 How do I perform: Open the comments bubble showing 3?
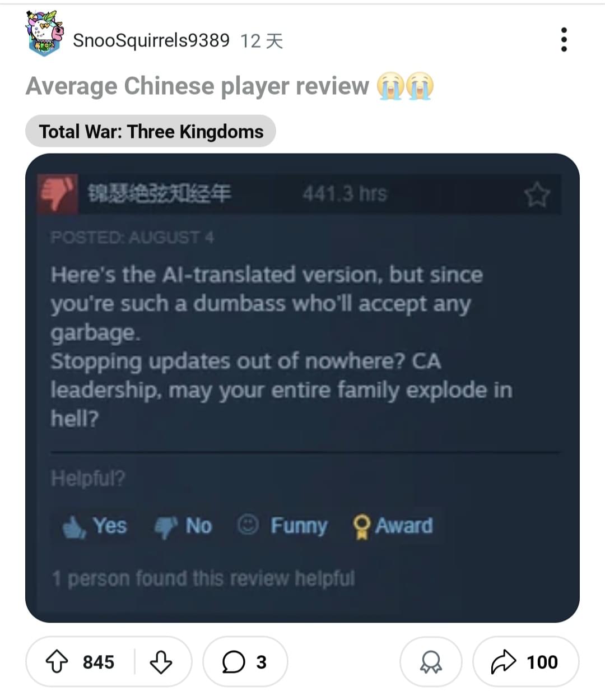pos(245,662)
